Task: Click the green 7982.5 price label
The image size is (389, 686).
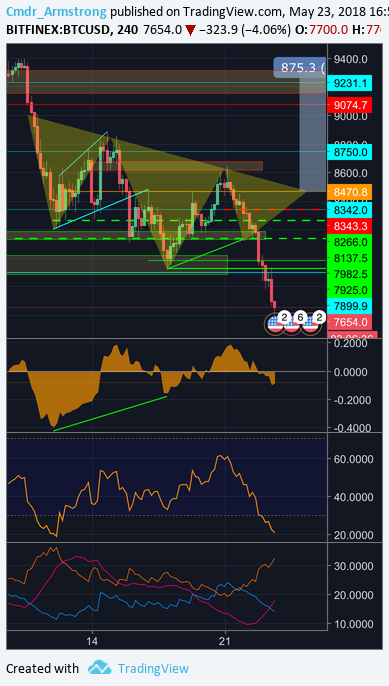Action: tap(350, 274)
